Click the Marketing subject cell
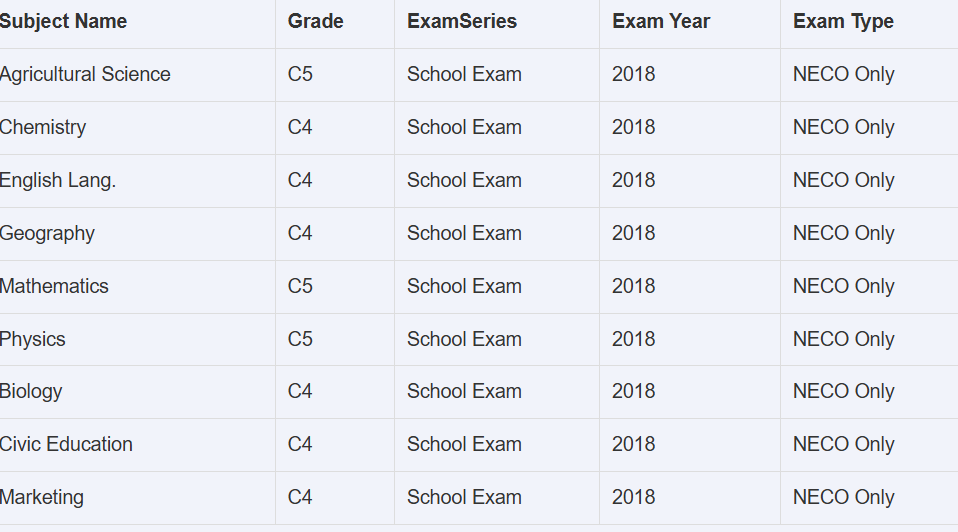 (x=42, y=497)
